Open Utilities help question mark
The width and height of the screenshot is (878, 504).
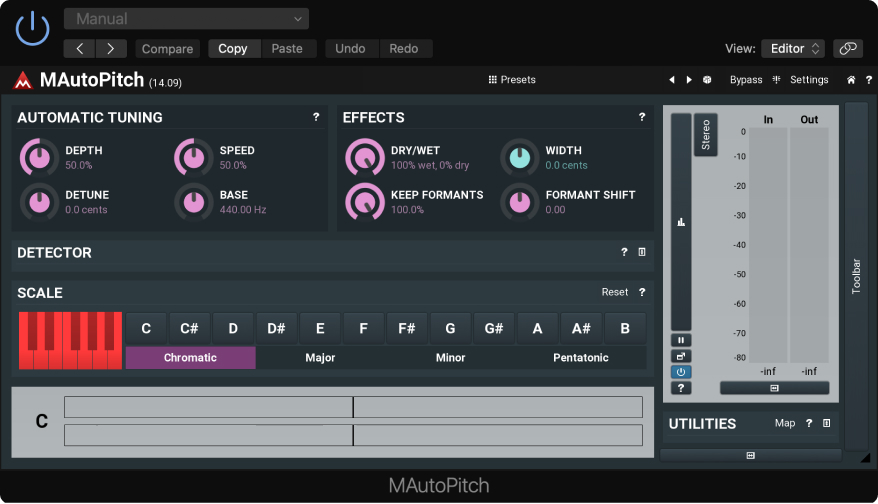click(x=809, y=423)
